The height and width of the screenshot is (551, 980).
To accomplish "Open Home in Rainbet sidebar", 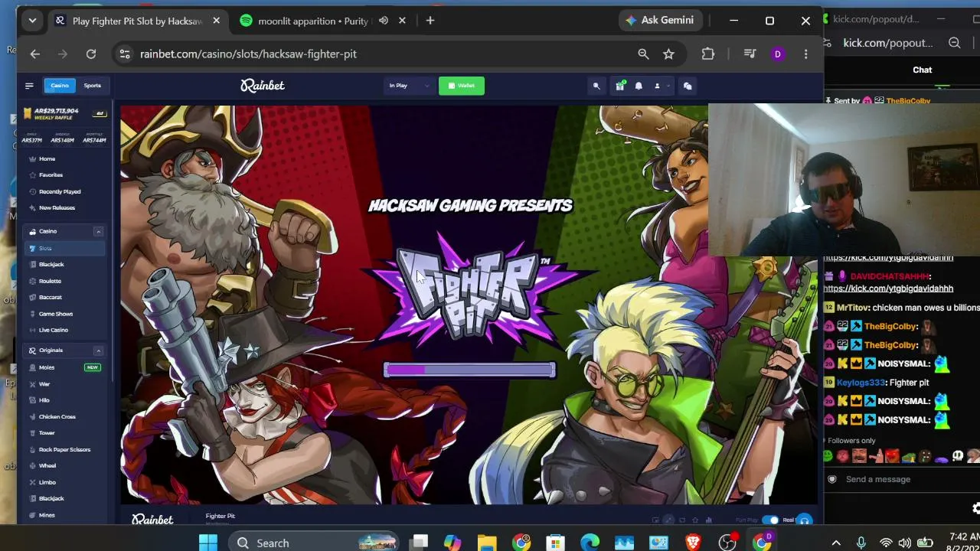I will (x=47, y=159).
